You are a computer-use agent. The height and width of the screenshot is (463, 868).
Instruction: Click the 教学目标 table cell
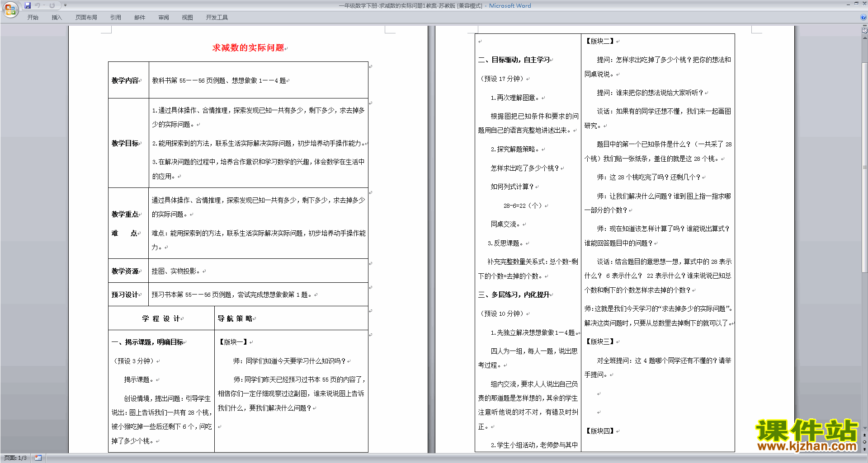128,143
